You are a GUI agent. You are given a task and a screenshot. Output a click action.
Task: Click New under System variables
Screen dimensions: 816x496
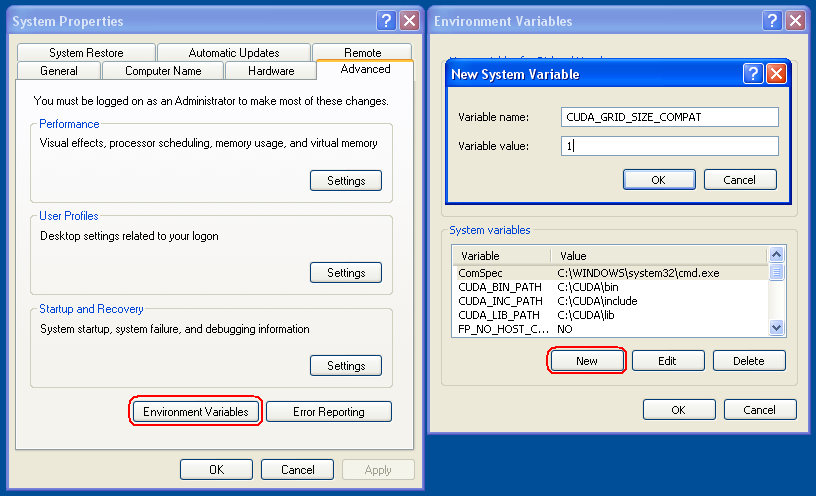coord(587,361)
